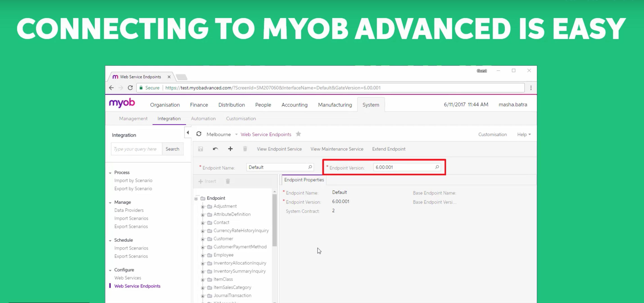This screenshot has height=303, width=644.
Task: Click the Endpoint Version input field
Action: click(407, 167)
